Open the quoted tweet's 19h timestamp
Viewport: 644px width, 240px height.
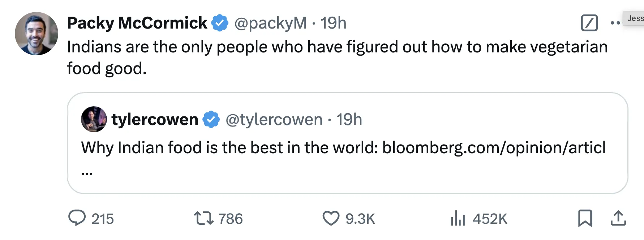pos(349,119)
